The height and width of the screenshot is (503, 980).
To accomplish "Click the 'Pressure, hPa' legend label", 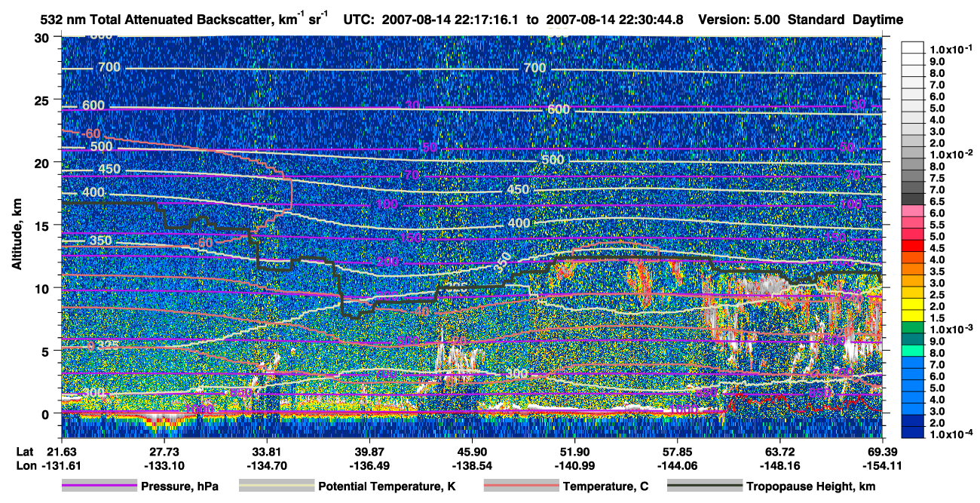I will point(179,487).
